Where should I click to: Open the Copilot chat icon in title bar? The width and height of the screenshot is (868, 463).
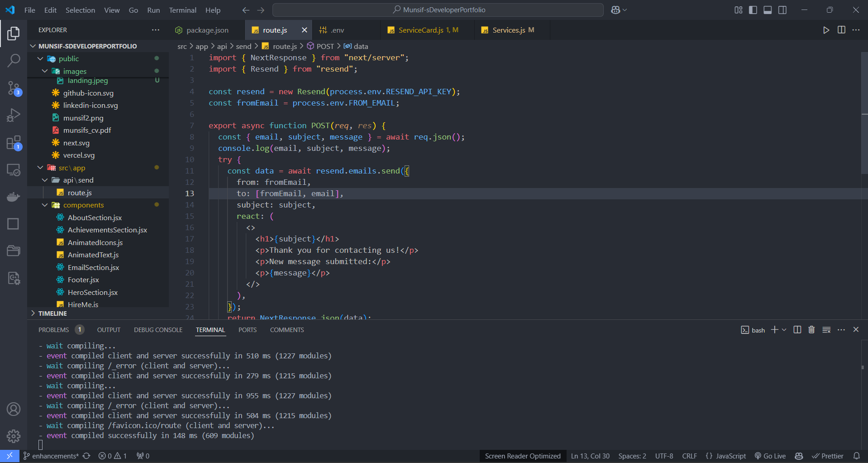pos(615,10)
